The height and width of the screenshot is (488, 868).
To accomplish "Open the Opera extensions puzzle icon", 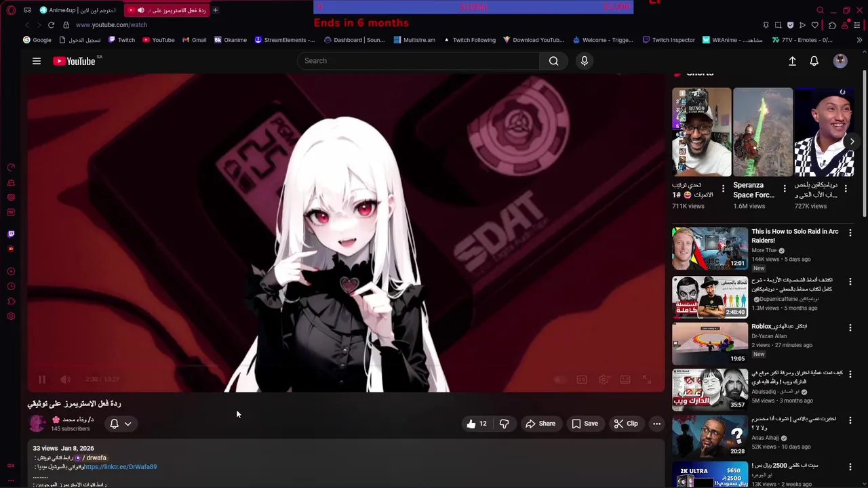I will [x=832, y=25].
